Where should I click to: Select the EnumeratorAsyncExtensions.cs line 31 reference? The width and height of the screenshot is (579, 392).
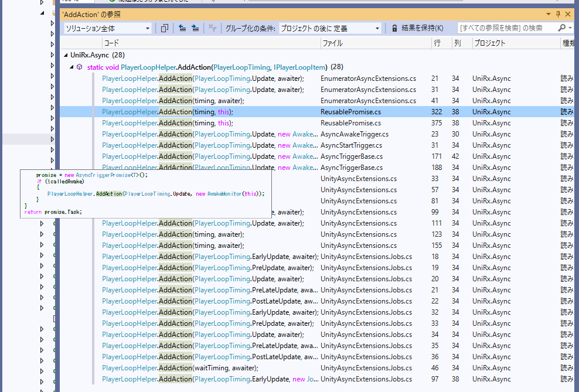pos(317,90)
